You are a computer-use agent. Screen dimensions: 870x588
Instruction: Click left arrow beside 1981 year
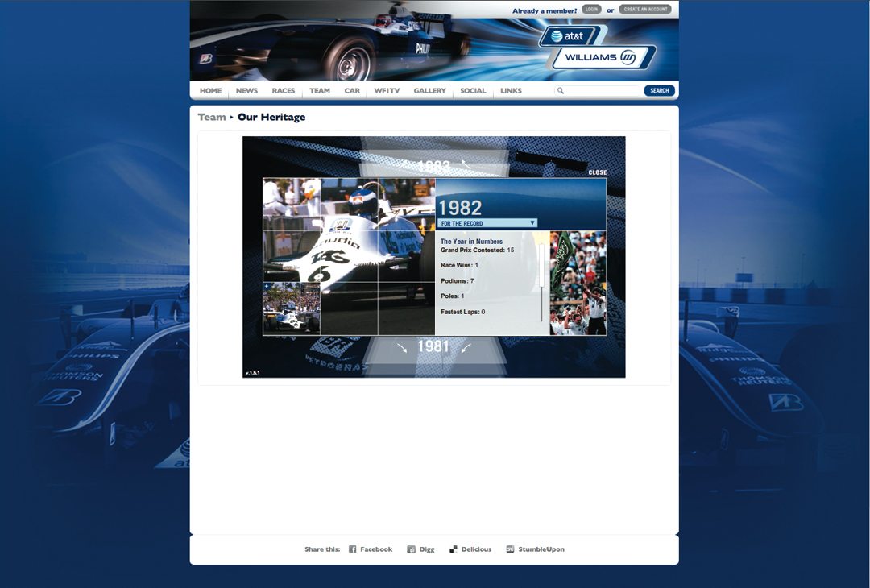click(402, 348)
